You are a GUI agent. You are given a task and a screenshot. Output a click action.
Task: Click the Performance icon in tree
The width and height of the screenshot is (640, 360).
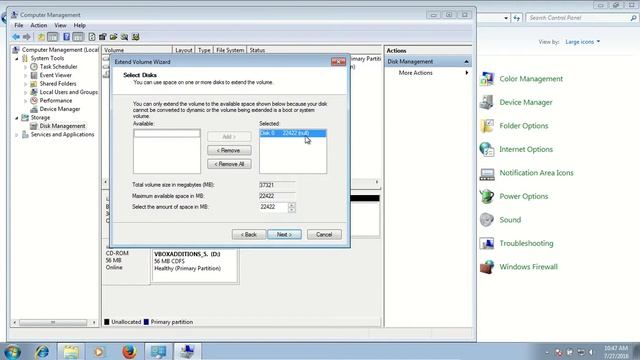34,100
